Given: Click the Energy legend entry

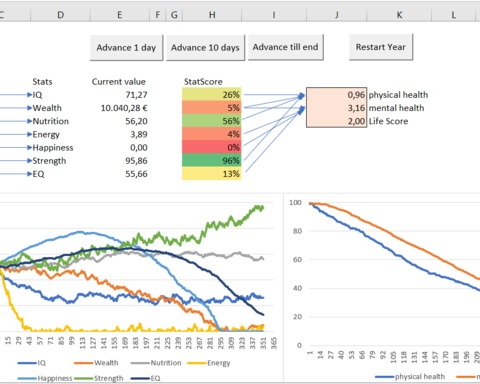Looking at the screenshot, I should 209,363.
